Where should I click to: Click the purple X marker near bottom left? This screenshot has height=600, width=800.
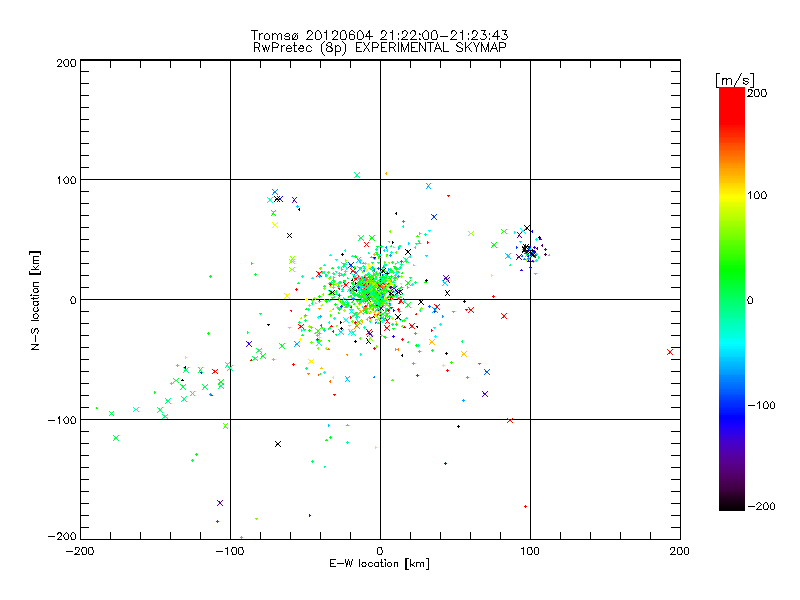220,503
